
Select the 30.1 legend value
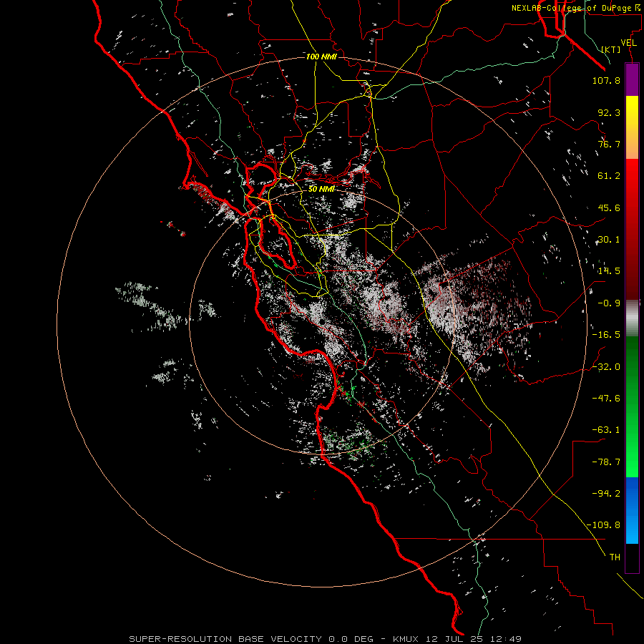pyautogui.click(x=609, y=240)
